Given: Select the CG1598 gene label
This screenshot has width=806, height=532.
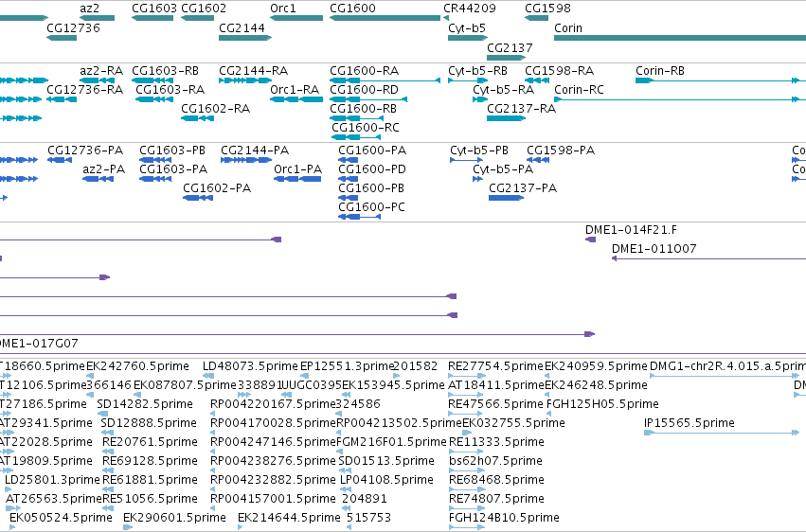Looking at the screenshot, I should [x=547, y=9].
